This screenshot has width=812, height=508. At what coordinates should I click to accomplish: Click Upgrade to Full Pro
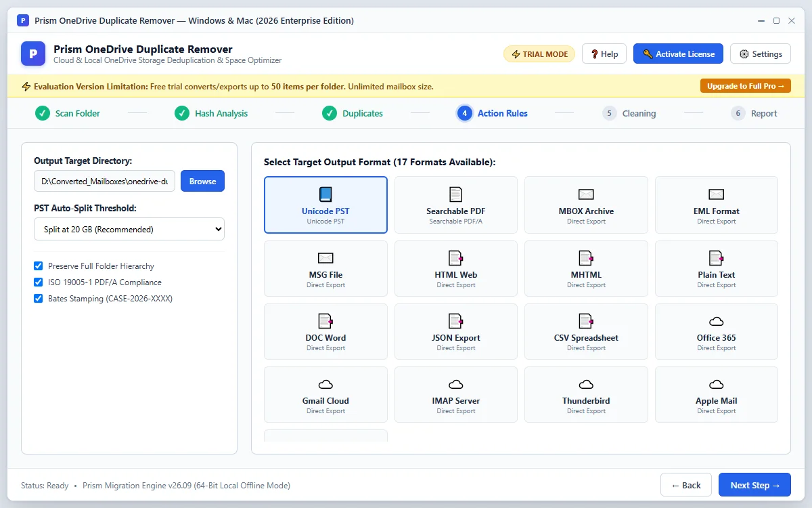point(746,86)
